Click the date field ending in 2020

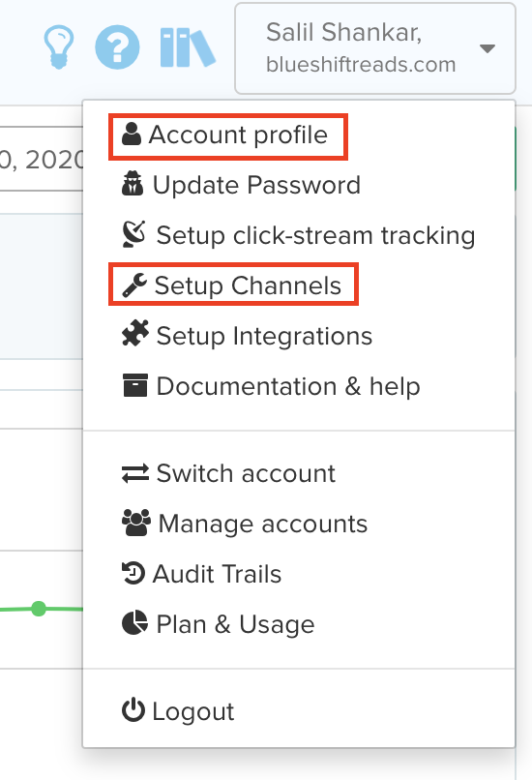42,159
